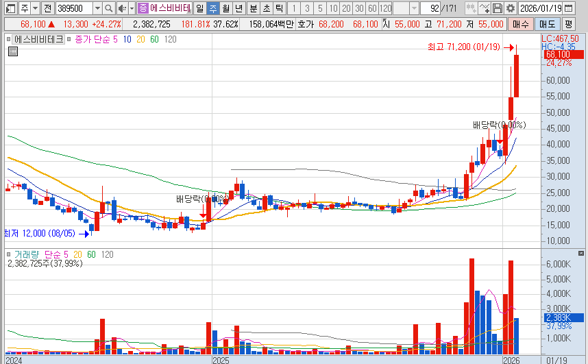Viewport: 588px width, 364px height.
Task: Choose the 20 interval button
Action: click(347, 8)
